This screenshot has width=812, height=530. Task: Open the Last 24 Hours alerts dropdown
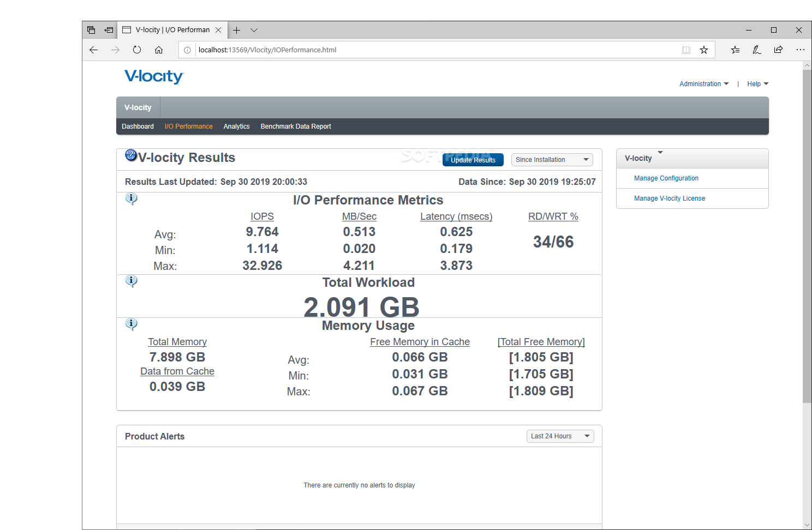(560, 436)
